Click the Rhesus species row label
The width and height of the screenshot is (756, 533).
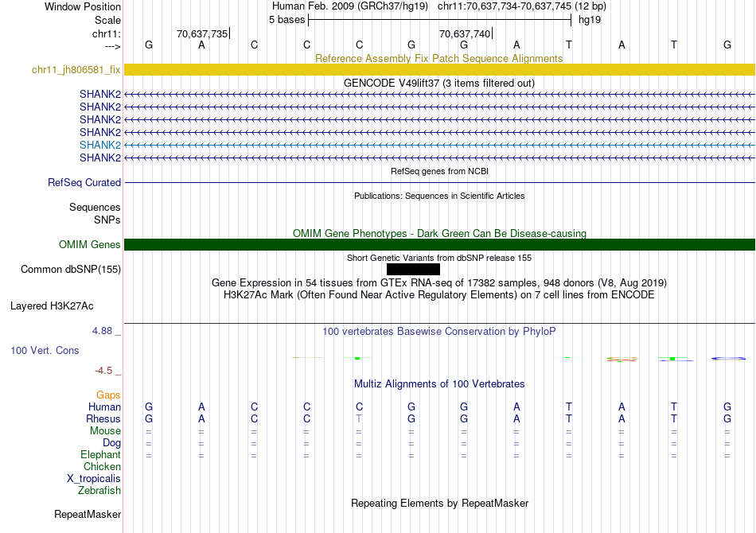(103, 418)
